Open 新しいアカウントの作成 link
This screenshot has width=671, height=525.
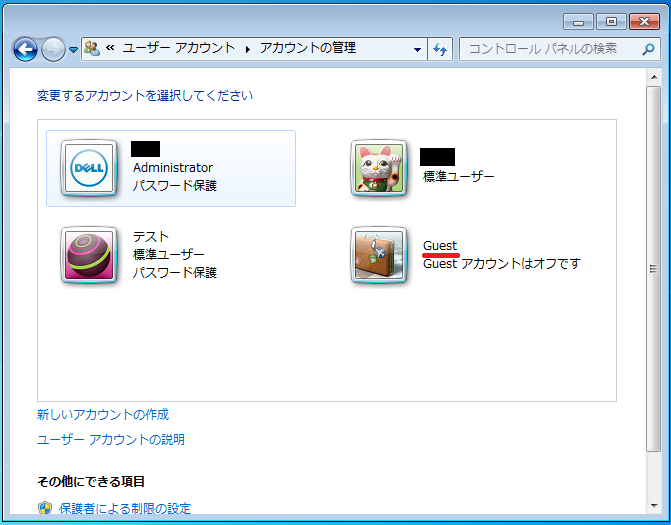click(103, 414)
